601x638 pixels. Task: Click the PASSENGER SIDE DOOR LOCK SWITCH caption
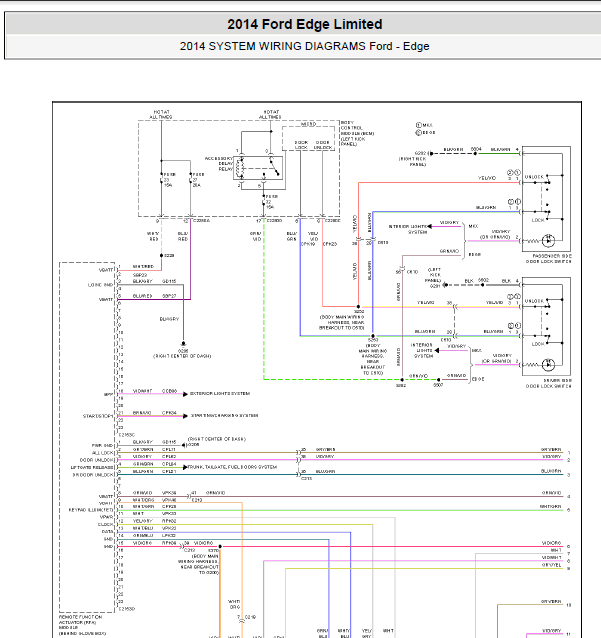tap(549, 259)
